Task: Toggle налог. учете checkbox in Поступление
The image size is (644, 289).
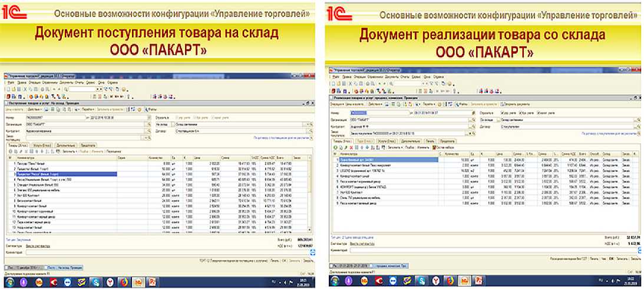Action: (213, 118)
